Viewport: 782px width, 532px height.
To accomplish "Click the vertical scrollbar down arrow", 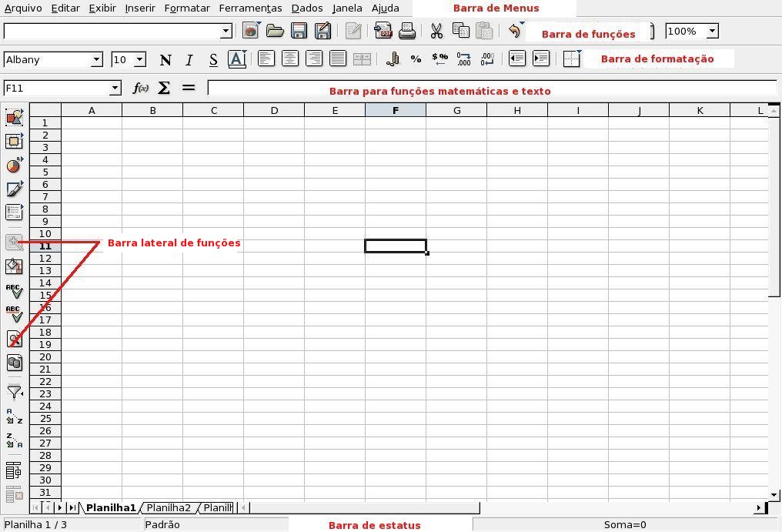I will (774, 495).
